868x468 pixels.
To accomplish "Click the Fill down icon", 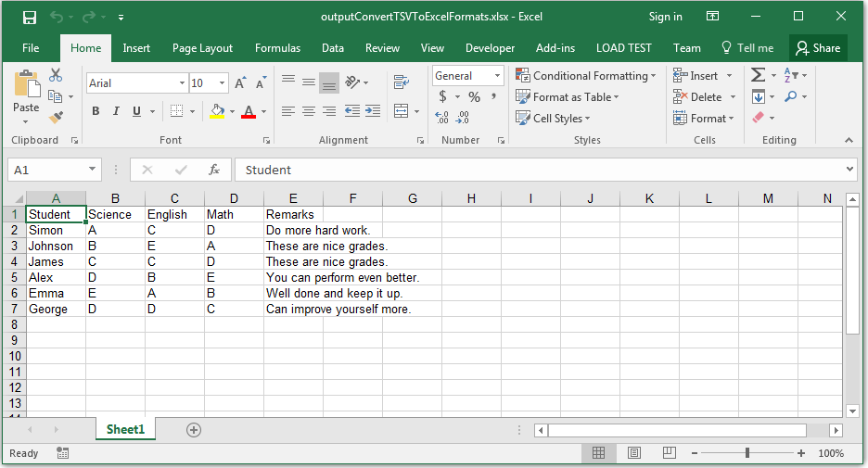I will point(759,96).
